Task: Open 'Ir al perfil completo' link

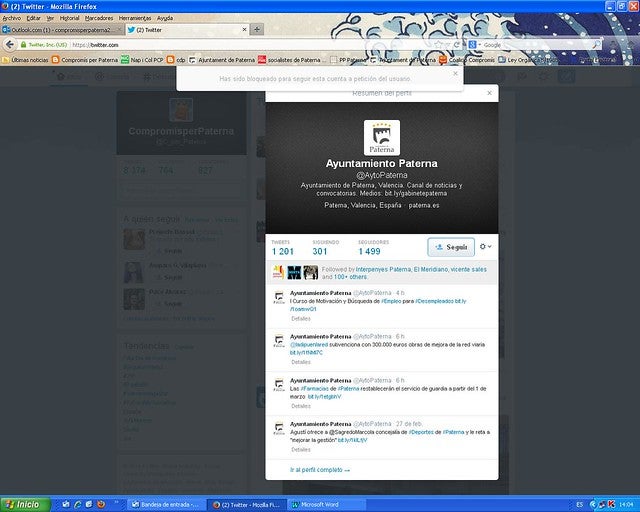Action: click(319, 469)
